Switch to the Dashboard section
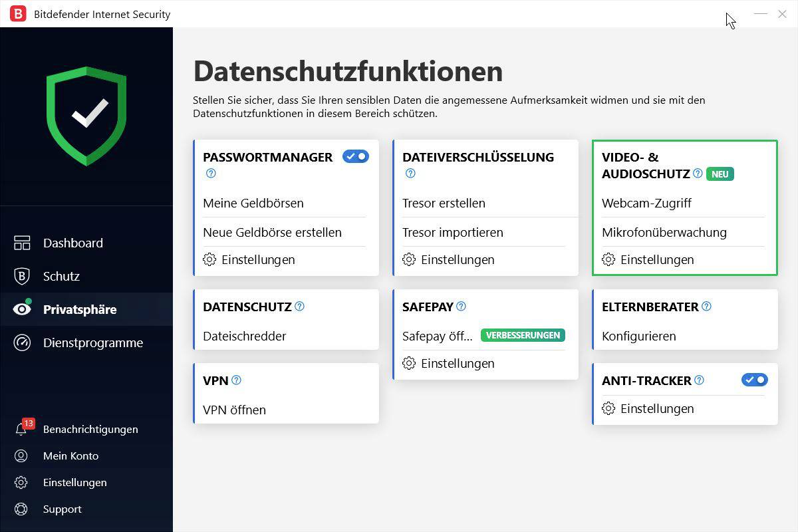Screen dimensions: 798x532 [x=73, y=243]
